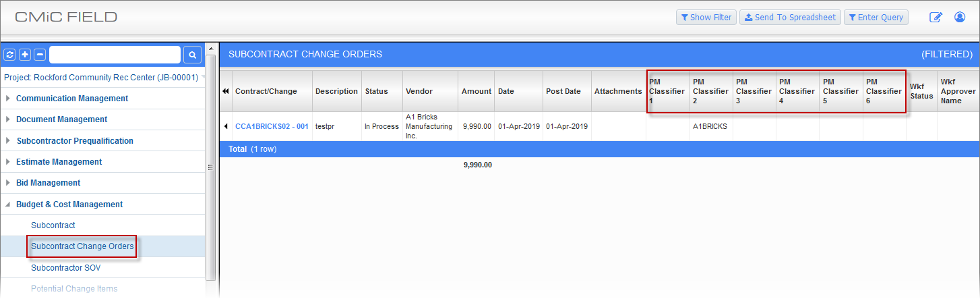The height and width of the screenshot is (299, 980).
Task: Click the double-arrow collapse-all rows icon
Action: (x=226, y=91)
